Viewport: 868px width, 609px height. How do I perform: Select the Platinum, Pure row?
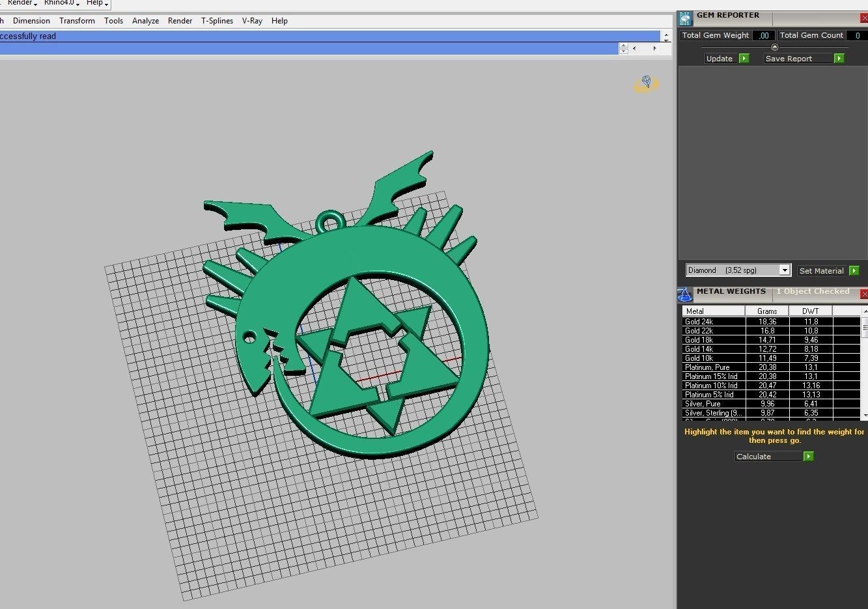(771, 367)
